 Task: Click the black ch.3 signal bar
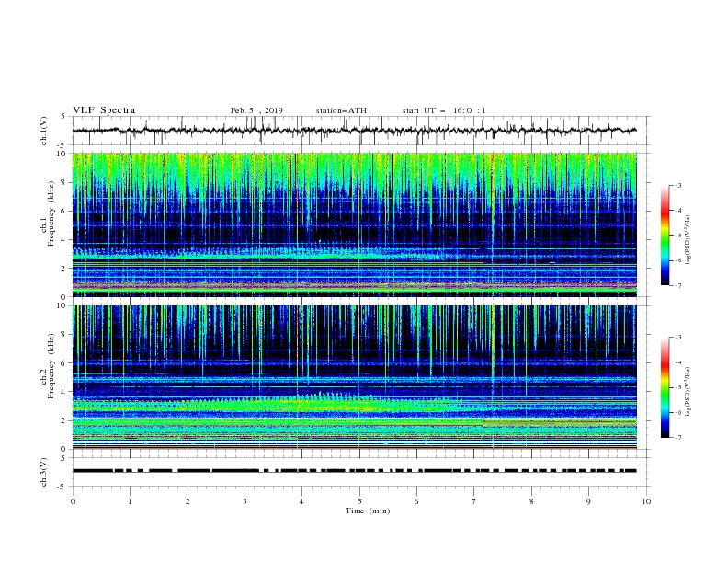(x=354, y=471)
